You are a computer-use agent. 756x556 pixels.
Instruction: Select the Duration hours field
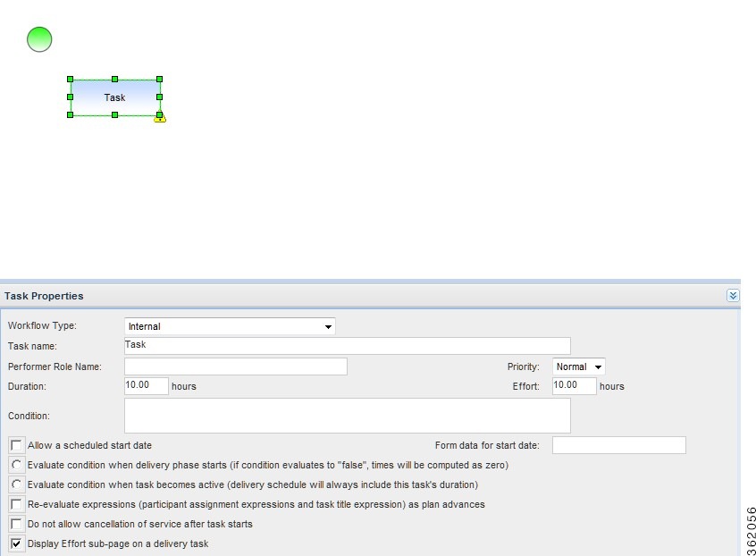click(145, 385)
